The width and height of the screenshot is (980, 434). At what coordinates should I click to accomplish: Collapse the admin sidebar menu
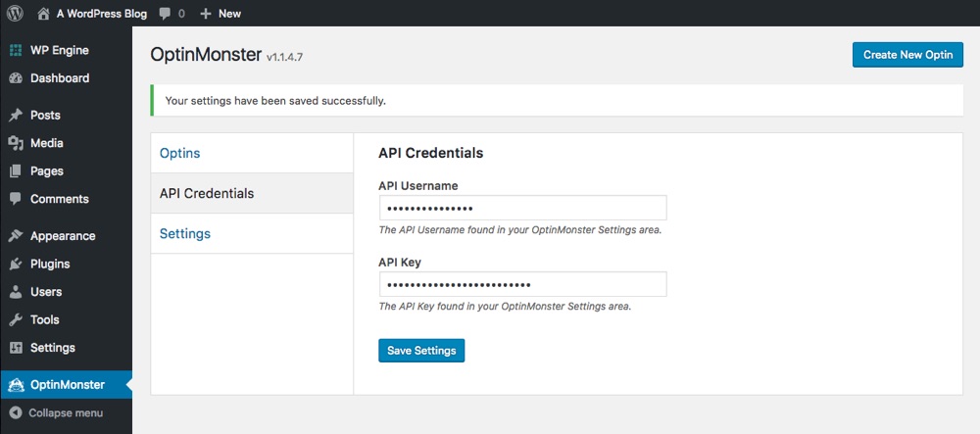pos(67,413)
